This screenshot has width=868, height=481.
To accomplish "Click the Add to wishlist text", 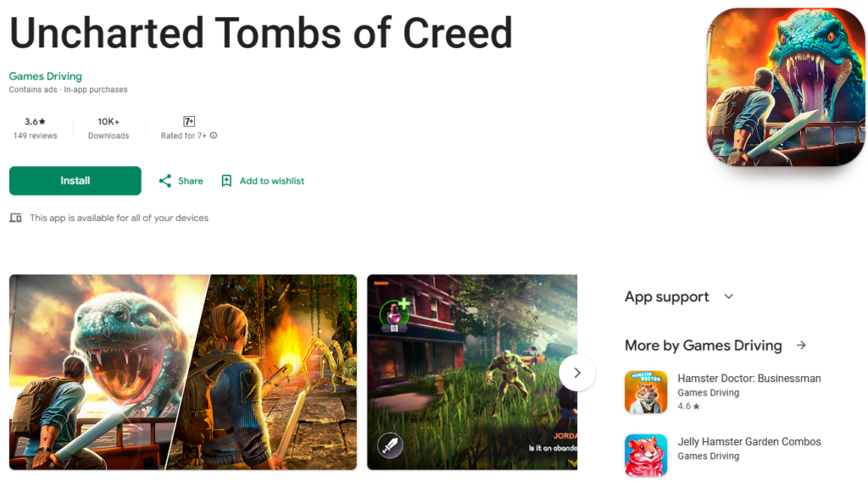I will point(272,180).
